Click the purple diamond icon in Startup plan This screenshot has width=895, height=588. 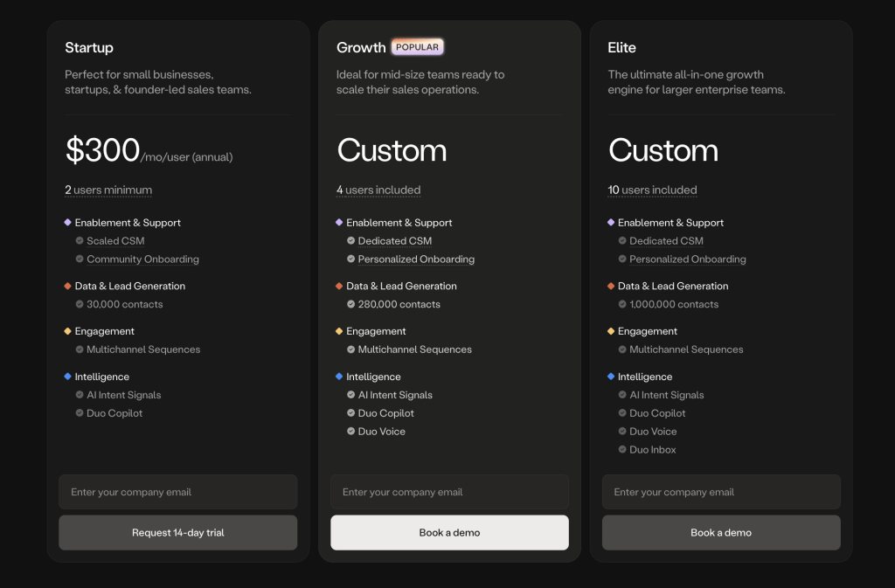coord(67,223)
